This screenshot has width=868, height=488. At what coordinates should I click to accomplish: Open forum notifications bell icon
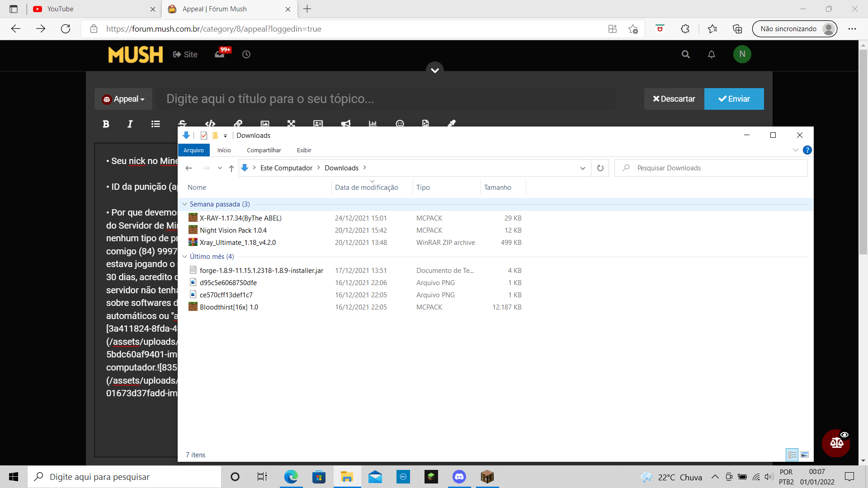tap(712, 54)
